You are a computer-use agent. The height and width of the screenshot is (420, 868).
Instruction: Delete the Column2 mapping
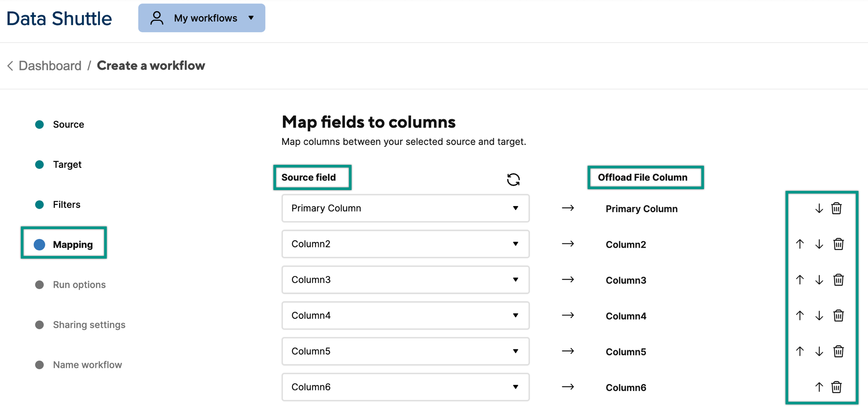click(x=838, y=244)
